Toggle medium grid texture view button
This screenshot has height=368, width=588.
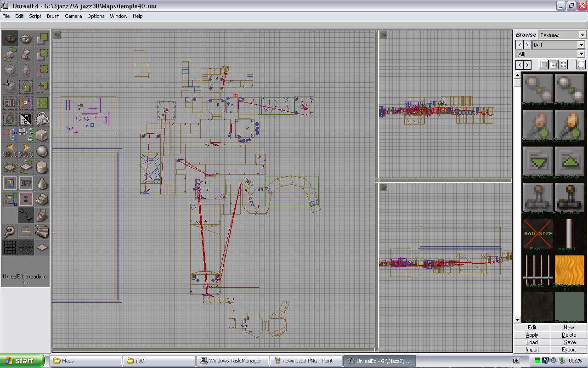(554, 65)
